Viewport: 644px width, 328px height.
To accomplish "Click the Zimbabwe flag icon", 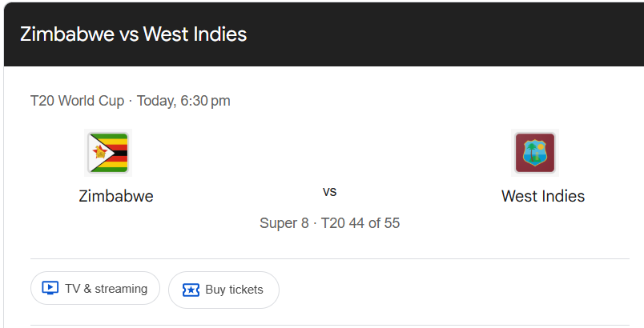I will coord(108,153).
